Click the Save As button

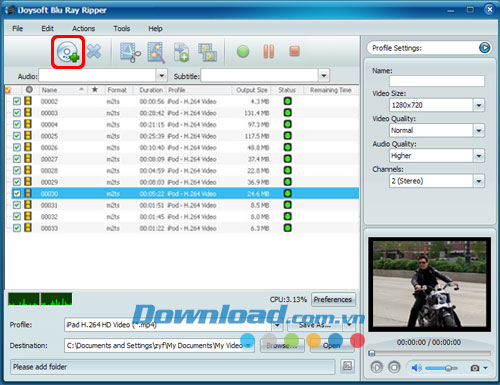coord(314,325)
